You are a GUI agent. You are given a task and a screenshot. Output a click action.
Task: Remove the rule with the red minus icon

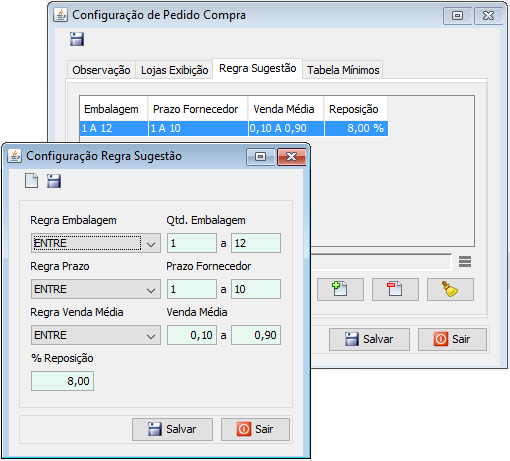point(395,289)
